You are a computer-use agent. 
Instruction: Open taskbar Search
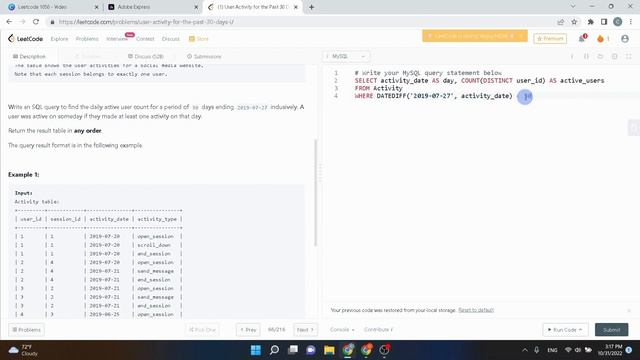(x=274, y=350)
